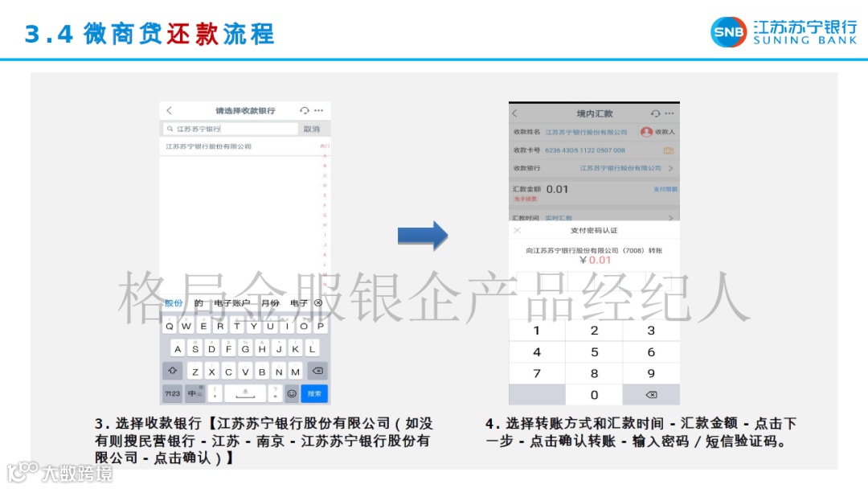868x489 pixels.
Task: Tap digit 9 on the numeric keypad
Action: (x=651, y=374)
